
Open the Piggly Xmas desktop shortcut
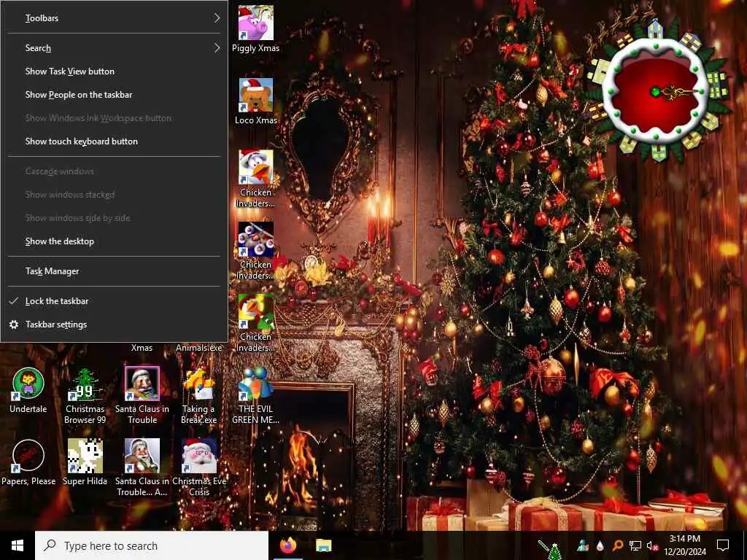[x=256, y=28]
